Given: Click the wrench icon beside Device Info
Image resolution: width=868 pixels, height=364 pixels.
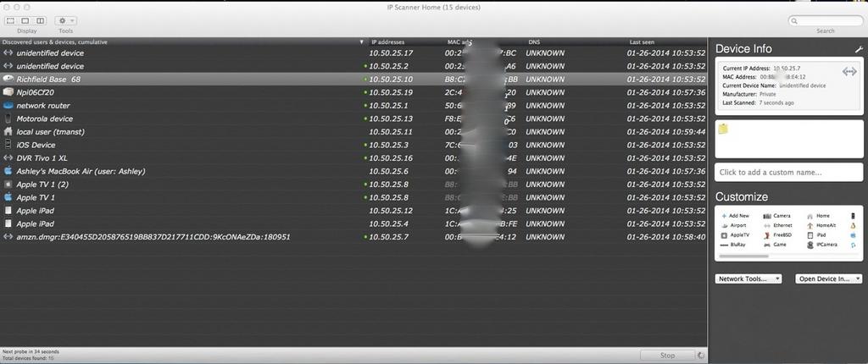Looking at the screenshot, I should pos(858,50).
